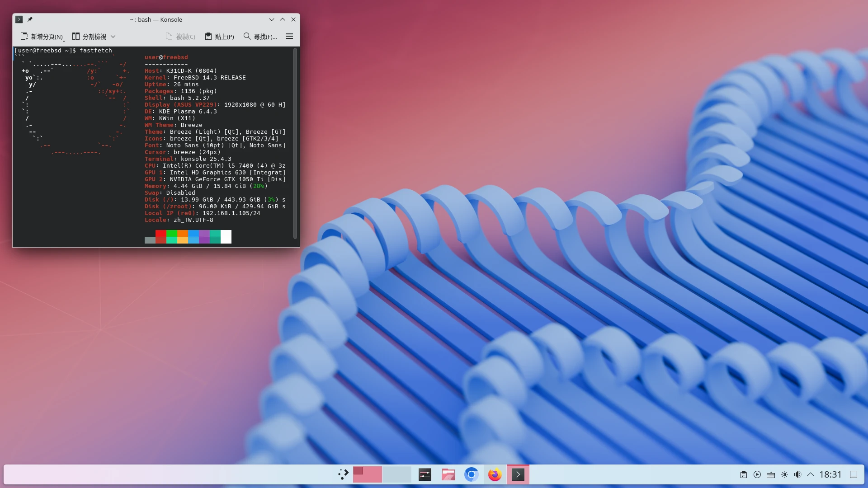The image size is (868, 488).
Task: Click 'Shell: bash 5.2.37' line
Action: [177, 98]
